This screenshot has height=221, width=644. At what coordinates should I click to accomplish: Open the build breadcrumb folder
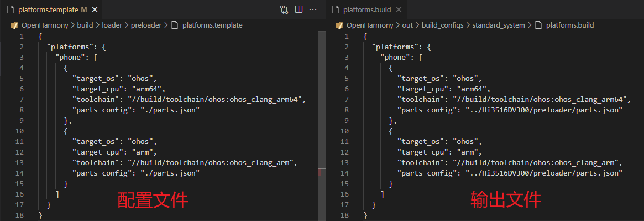[x=85, y=25]
